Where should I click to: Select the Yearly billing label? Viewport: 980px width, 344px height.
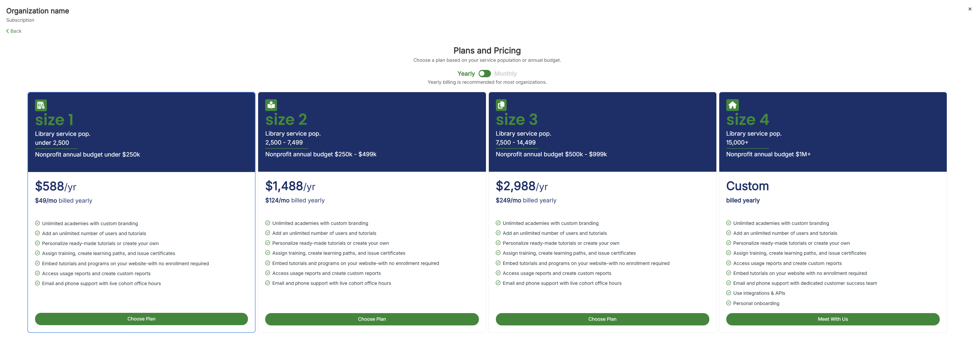coord(466,74)
